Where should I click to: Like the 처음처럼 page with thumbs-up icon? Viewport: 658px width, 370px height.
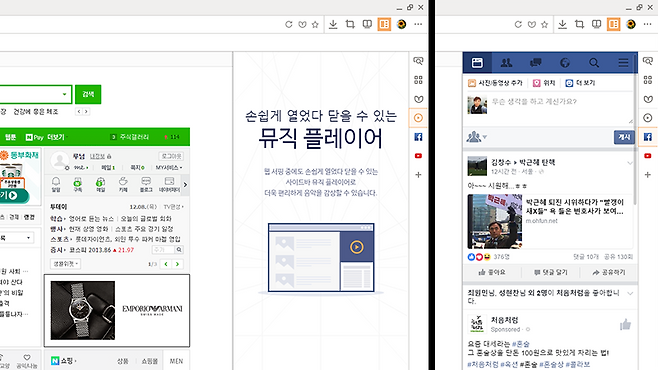[625, 324]
